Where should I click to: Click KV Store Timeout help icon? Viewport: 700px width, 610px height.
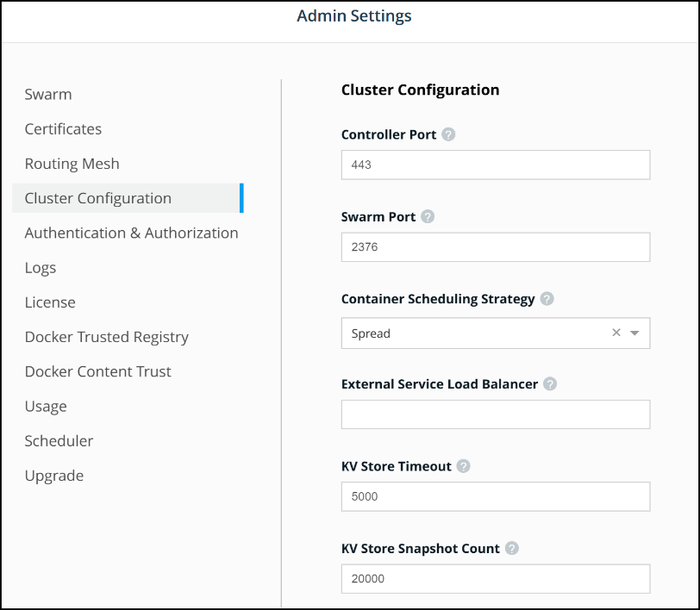[463, 466]
